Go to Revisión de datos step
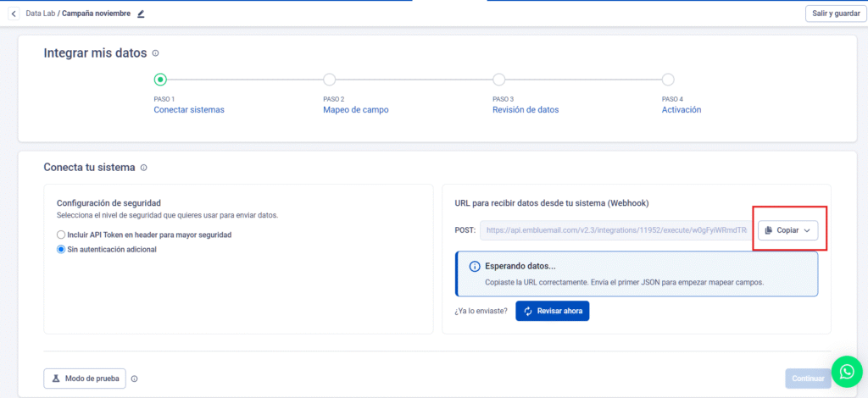Image resolution: width=868 pixels, height=398 pixels. tap(525, 109)
